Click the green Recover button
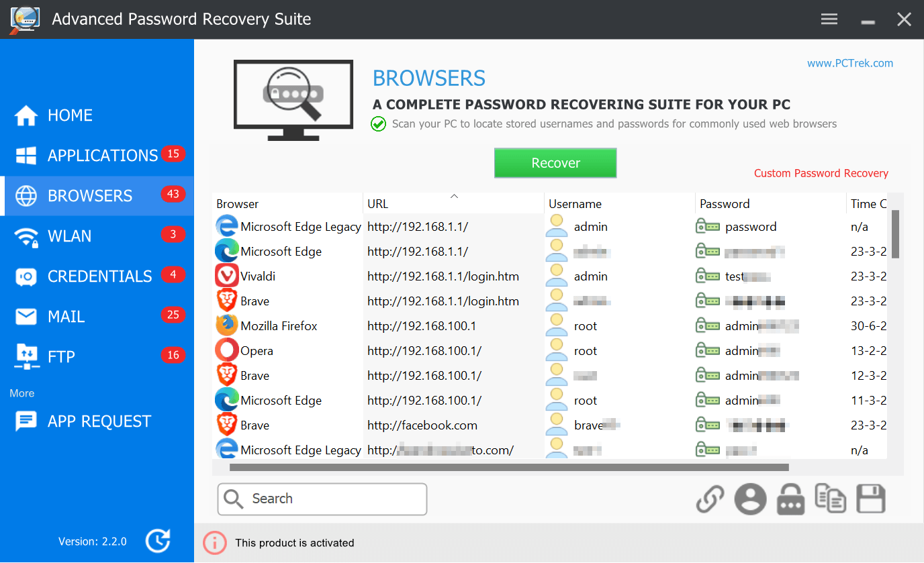924x563 pixels. tap(555, 163)
